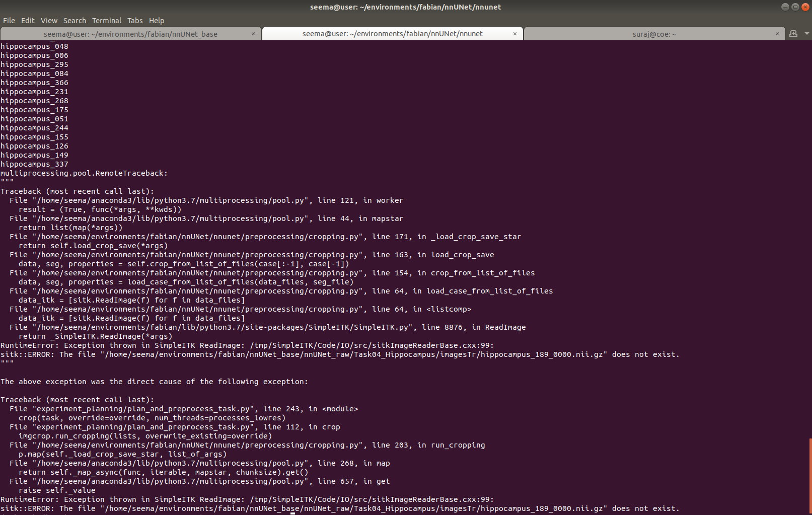Click 'return _SimpleITK.ReadImage(*args)' line

[x=96, y=336]
